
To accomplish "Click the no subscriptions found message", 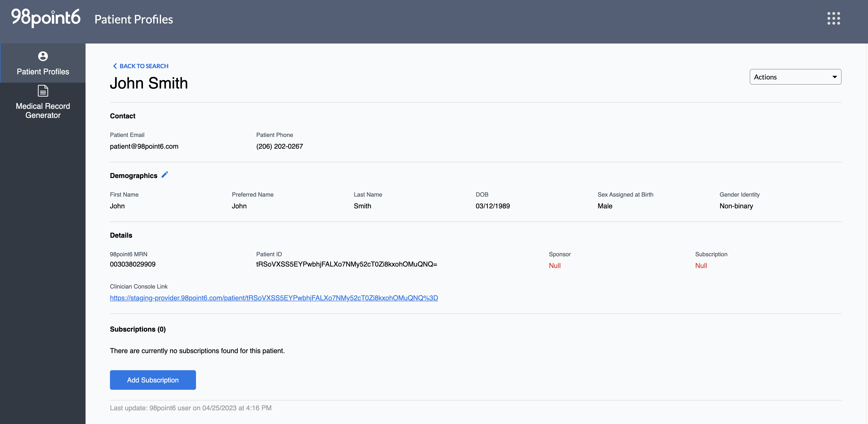I will coord(197,351).
